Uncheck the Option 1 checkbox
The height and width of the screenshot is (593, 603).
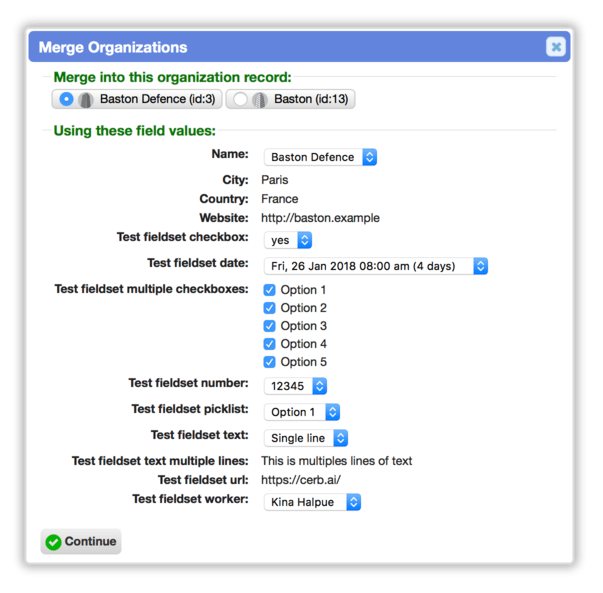click(x=270, y=290)
